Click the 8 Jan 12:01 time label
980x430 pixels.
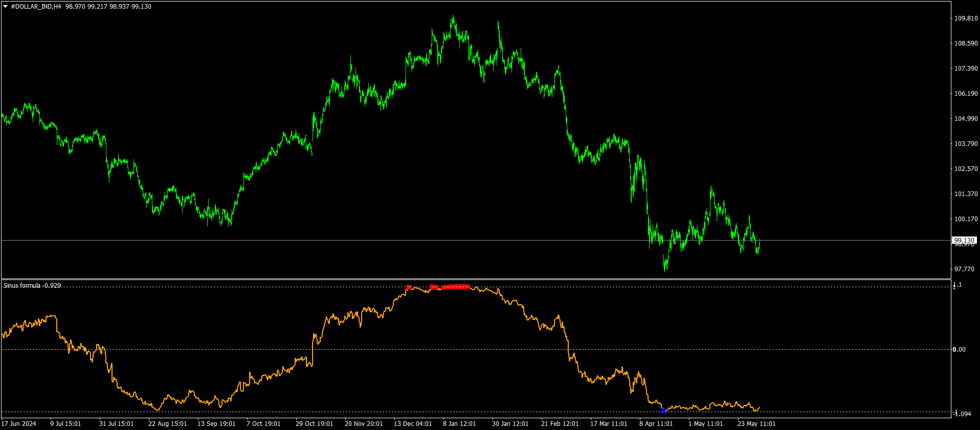pyautogui.click(x=459, y=424)
